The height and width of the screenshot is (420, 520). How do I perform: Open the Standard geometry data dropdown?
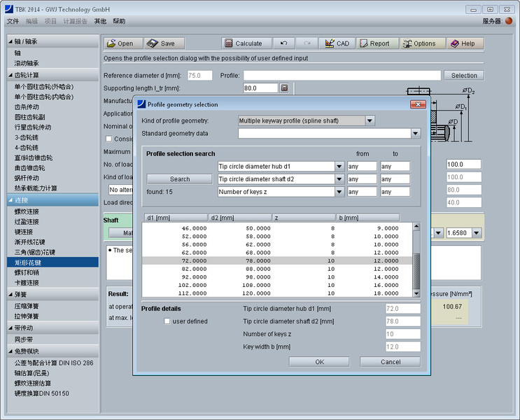click(x=415, y=133)
